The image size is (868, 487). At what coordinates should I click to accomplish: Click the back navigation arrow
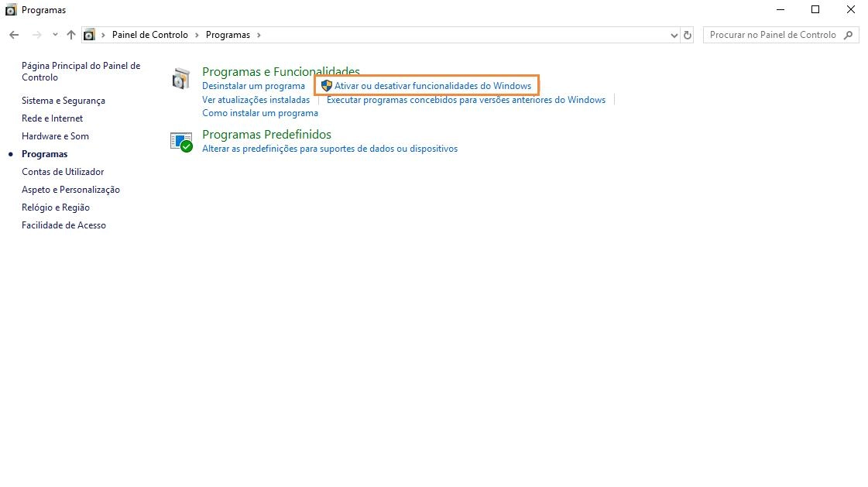point(14,35)
